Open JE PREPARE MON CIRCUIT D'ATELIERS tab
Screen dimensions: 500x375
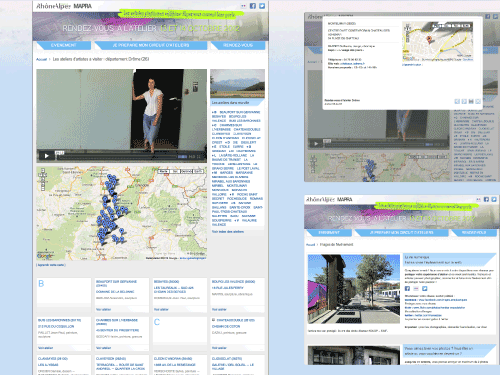tap(151, 45)
